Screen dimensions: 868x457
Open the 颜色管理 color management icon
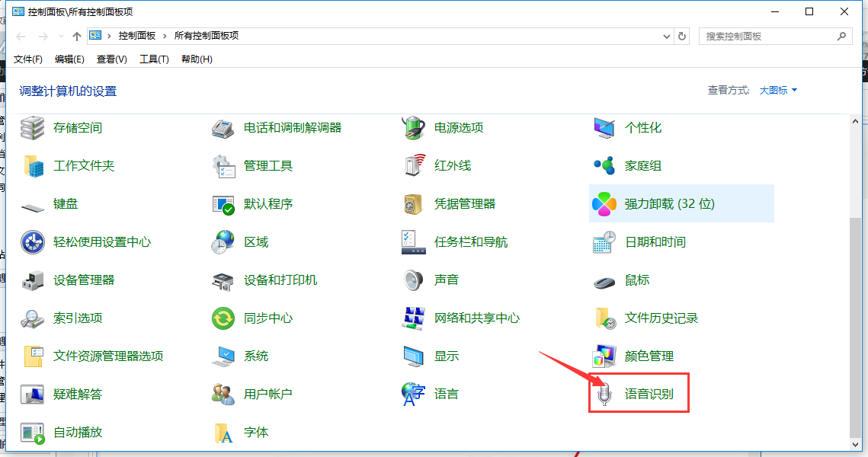pyautogui.click(x=604, y=357)
